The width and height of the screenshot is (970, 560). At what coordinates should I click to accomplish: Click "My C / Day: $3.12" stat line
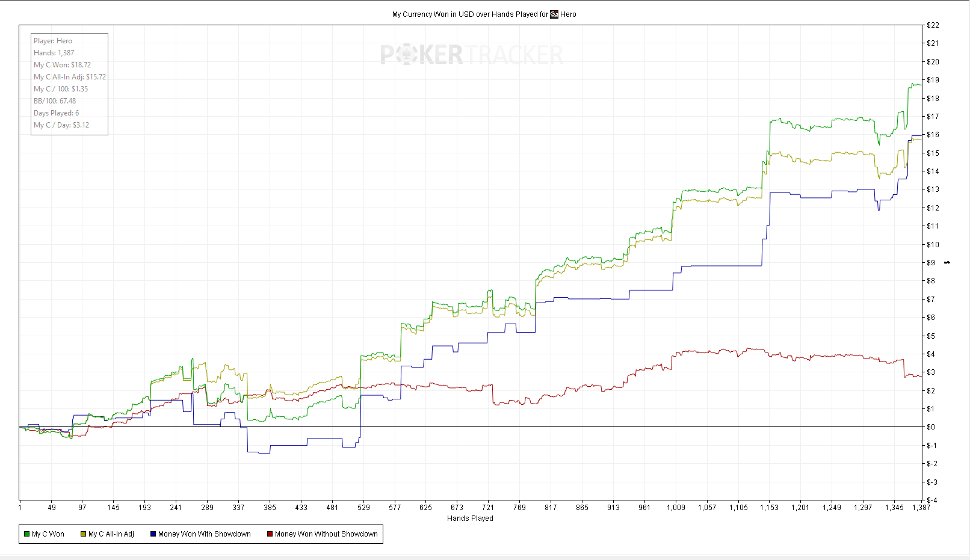tap(61, 125)
